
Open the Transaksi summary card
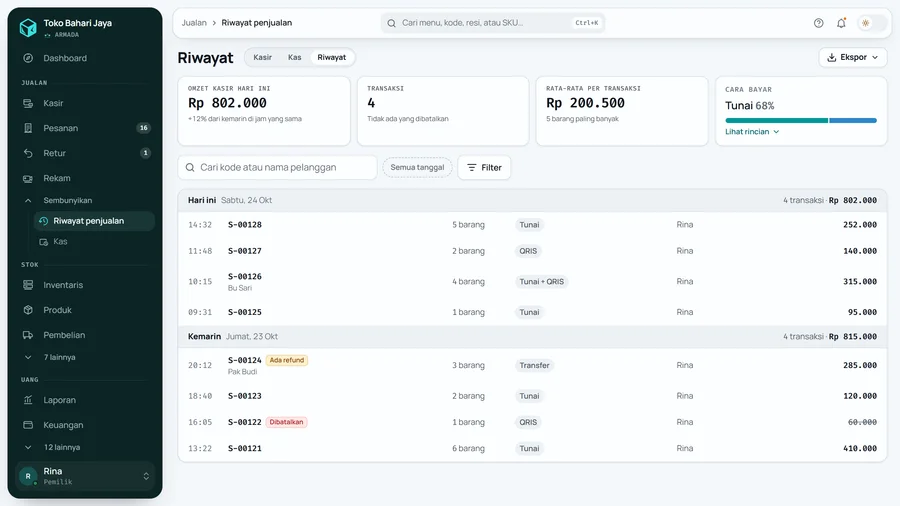point(443,111)
